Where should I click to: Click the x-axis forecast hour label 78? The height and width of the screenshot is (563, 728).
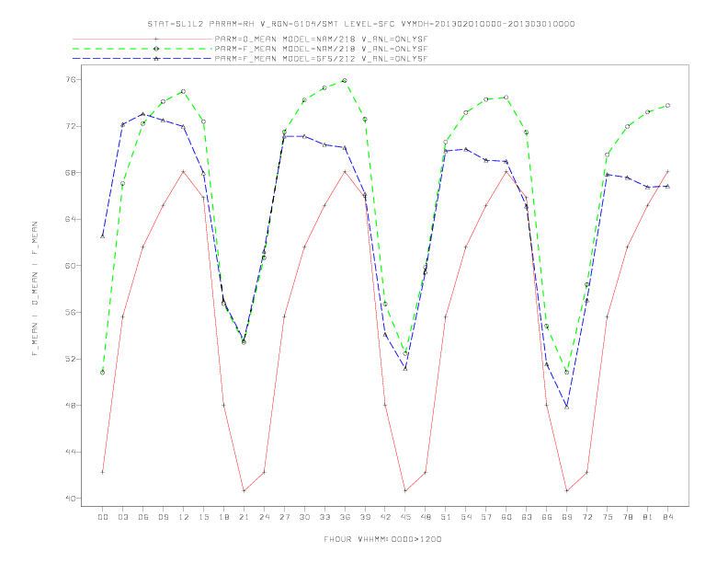pos(628,517)
